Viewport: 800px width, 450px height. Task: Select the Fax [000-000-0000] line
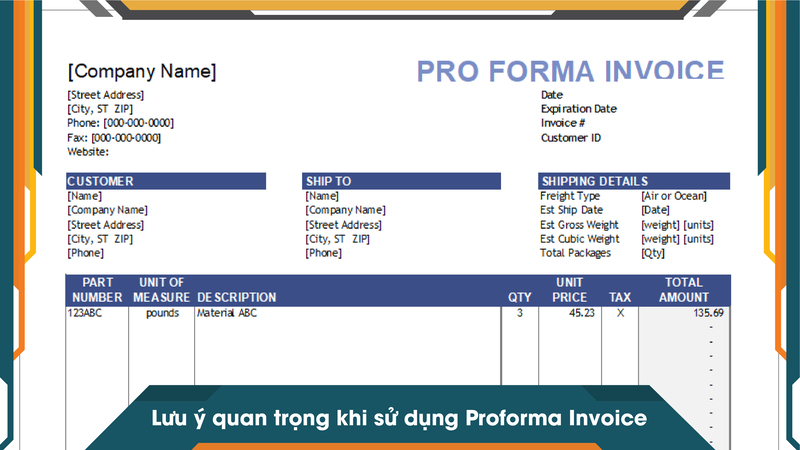(x=113, y=138)
